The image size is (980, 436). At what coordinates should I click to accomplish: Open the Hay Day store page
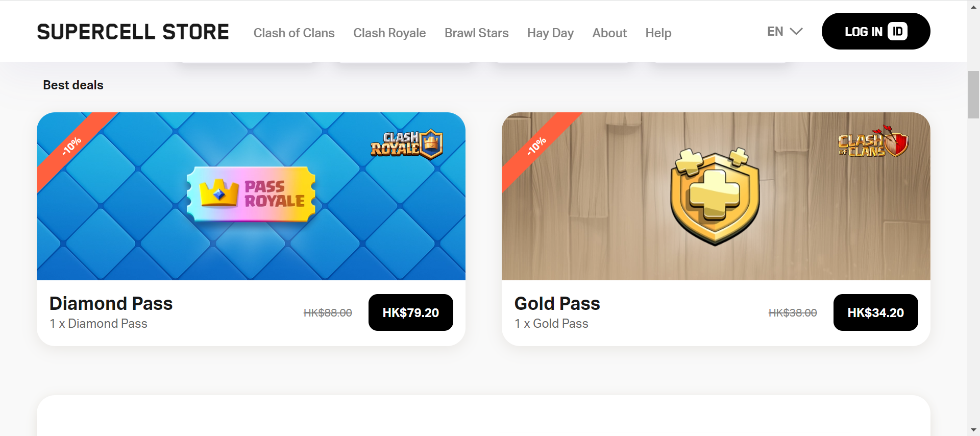click(x=550, y=33)
